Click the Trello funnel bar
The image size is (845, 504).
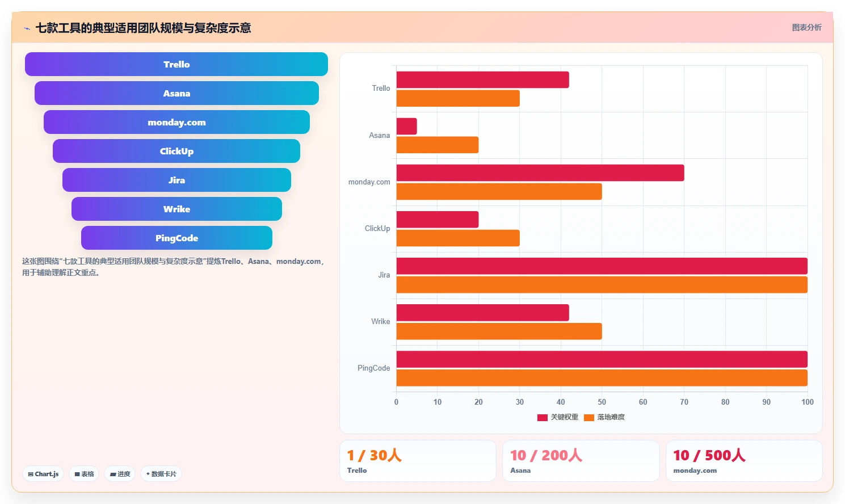coord(176,64)
